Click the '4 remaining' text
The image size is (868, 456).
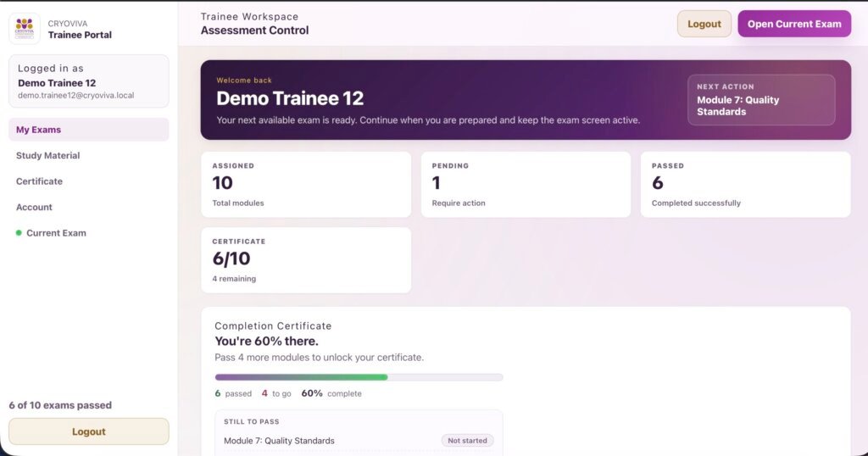pos(234,279)
